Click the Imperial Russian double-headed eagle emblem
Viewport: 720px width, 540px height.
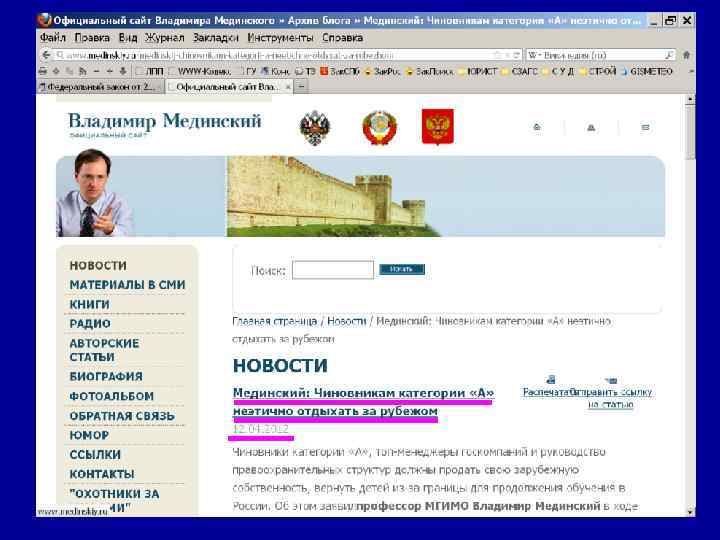click(x=315, y=128)
